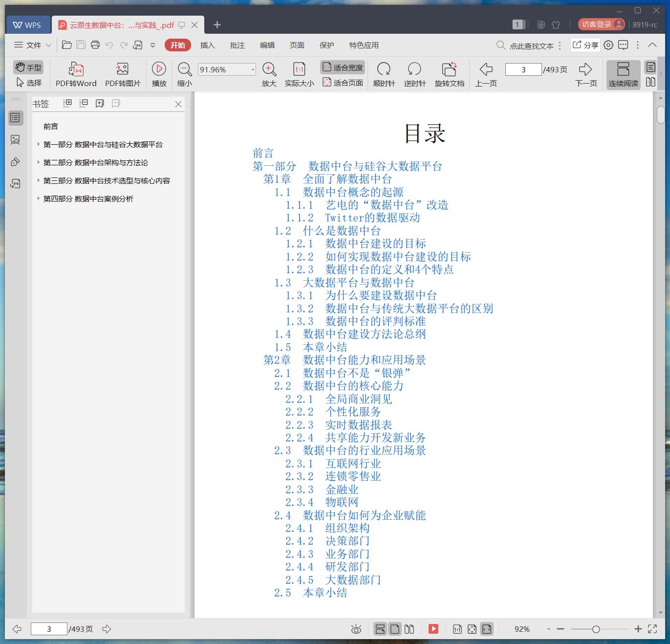Click the page number field in the ribbon

coord(523,69)
